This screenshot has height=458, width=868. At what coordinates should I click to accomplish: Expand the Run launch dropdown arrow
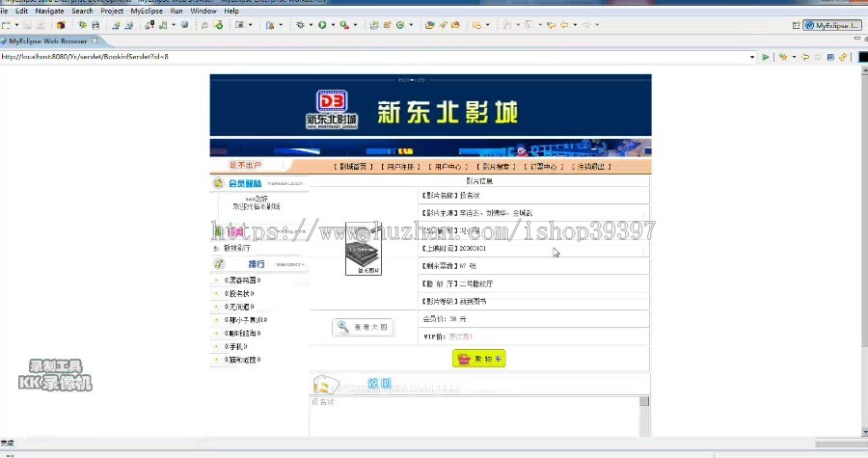point(333,25)
